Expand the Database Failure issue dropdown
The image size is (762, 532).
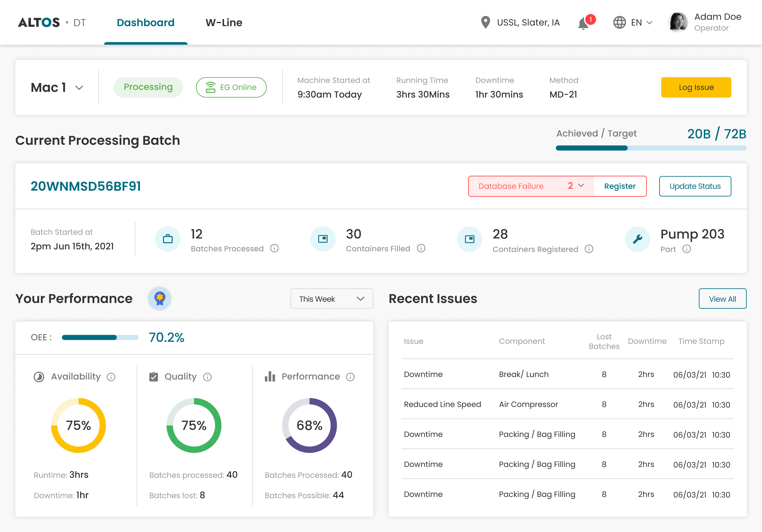581,186
